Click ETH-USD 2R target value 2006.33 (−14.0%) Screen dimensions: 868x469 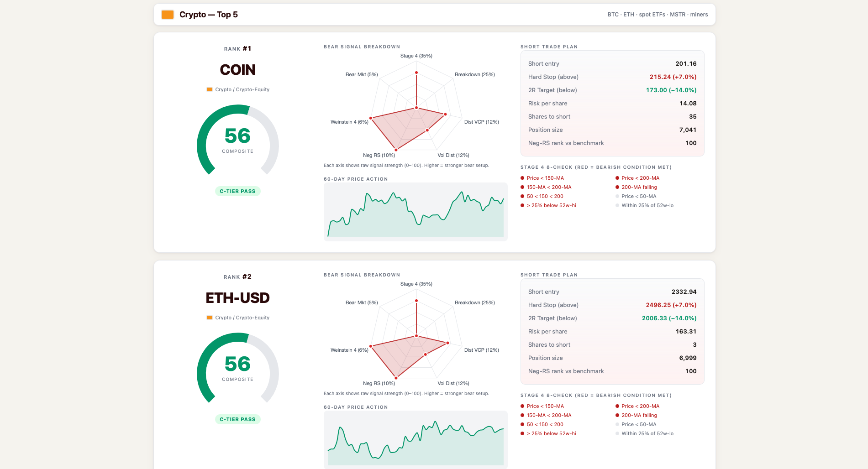[669, 318]
